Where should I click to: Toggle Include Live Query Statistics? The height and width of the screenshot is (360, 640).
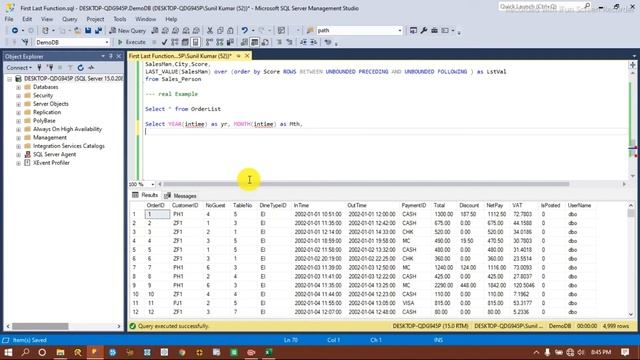point(220,42)
